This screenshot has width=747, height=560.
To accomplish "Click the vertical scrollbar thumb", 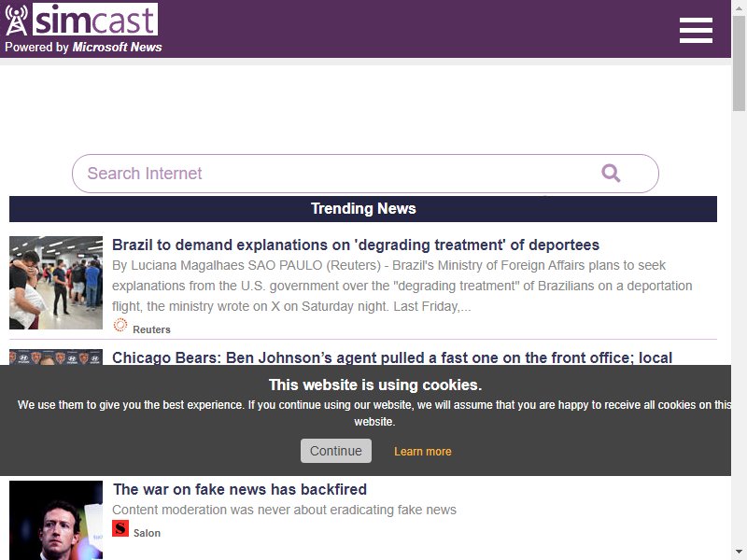I will point(739,62).
